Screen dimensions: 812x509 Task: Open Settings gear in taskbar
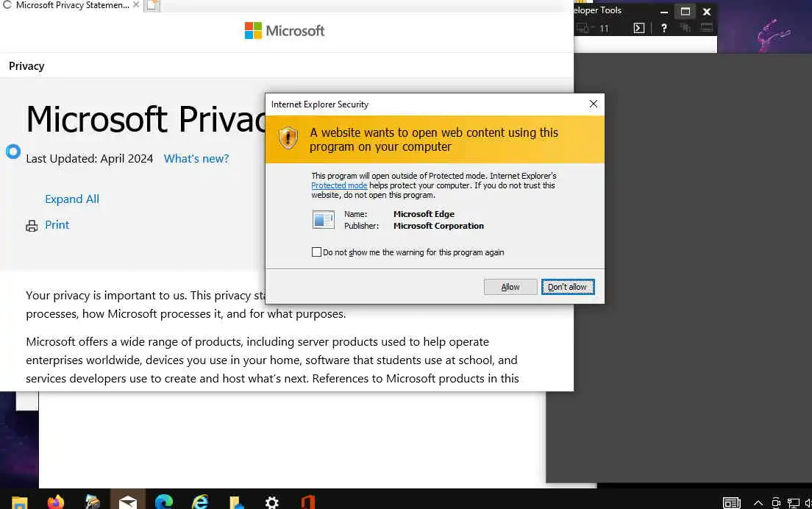pyautogui.click(x=272, y=501)
